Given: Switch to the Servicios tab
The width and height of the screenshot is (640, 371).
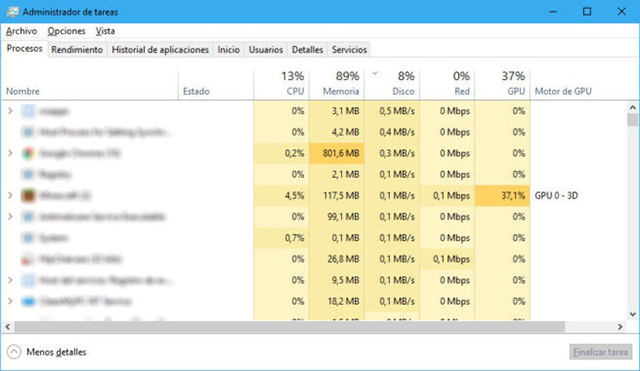Looking at the screenshot, I should point(349,50).
